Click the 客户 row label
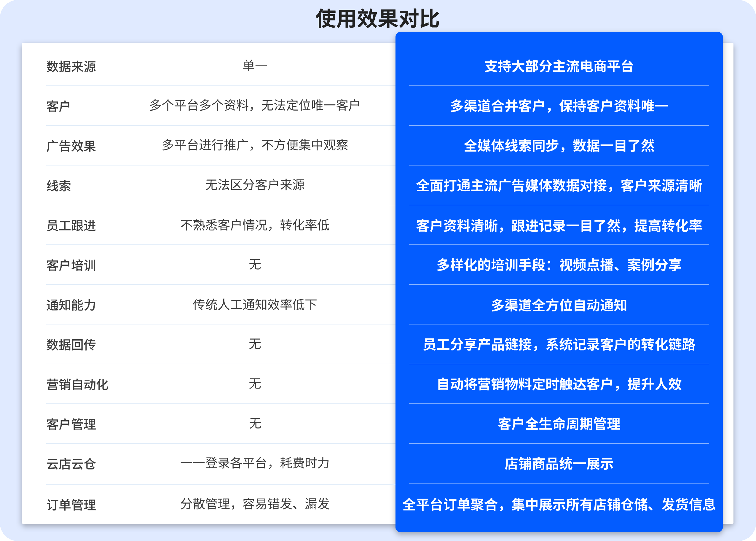The image size is (756, 541). pos(58,106)
